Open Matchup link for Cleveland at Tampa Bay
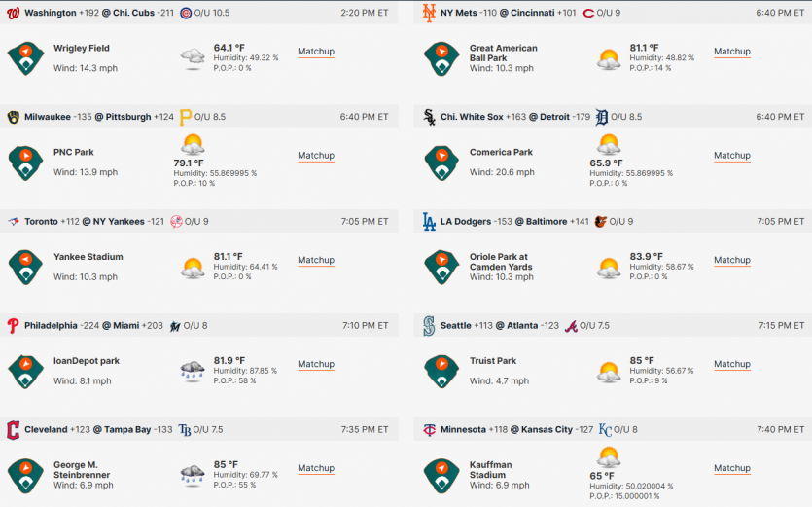Viewport: 812px width, 507px height. 316,468
